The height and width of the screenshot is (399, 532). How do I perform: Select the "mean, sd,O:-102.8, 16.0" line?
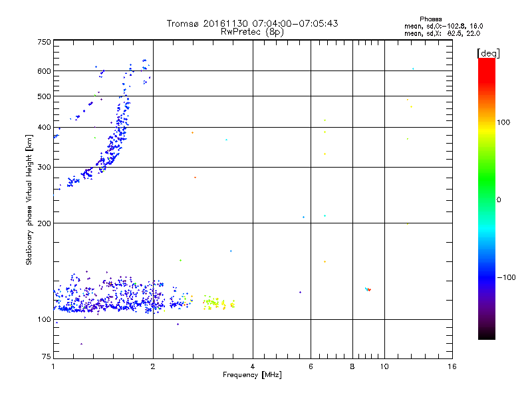point(444,26)
